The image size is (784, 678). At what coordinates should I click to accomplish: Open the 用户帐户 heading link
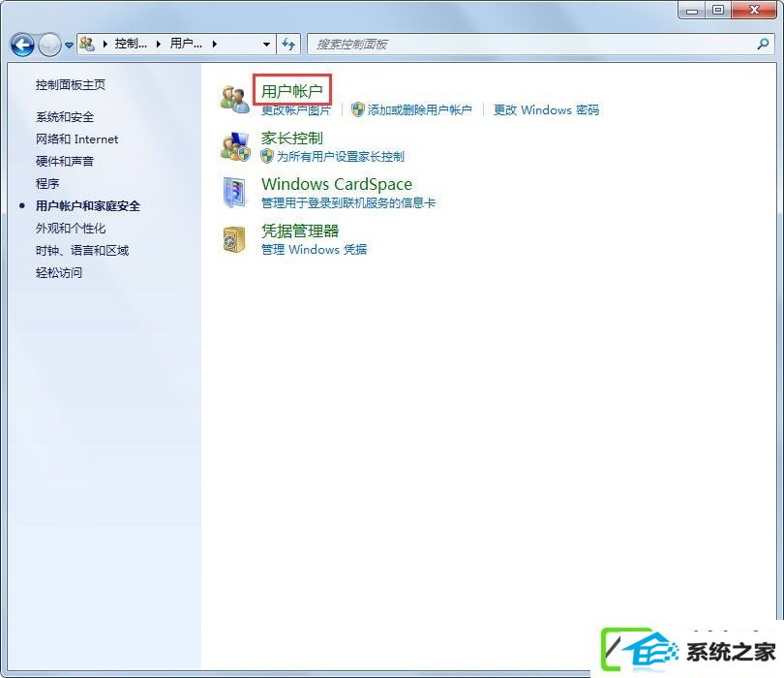tap(292, 91)
